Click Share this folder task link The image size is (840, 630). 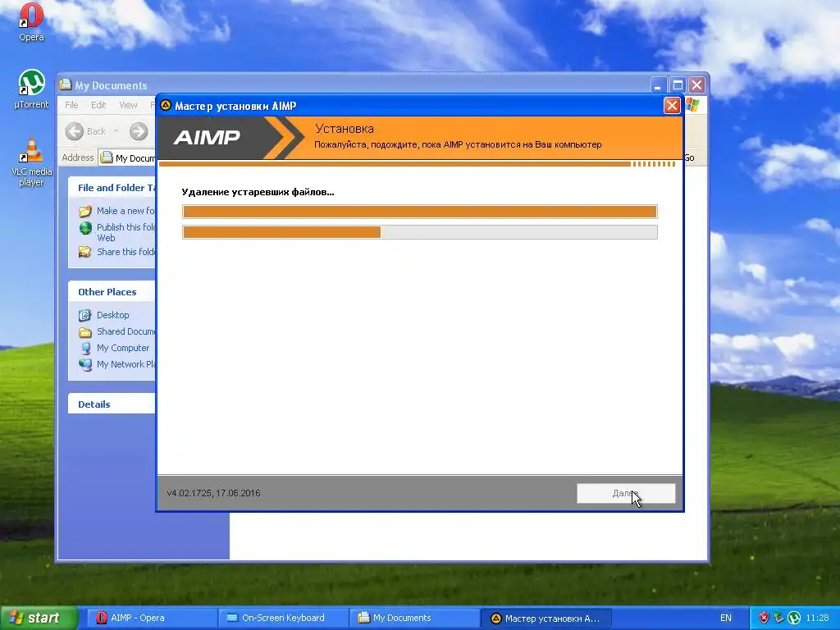click(x=126, y=252)
